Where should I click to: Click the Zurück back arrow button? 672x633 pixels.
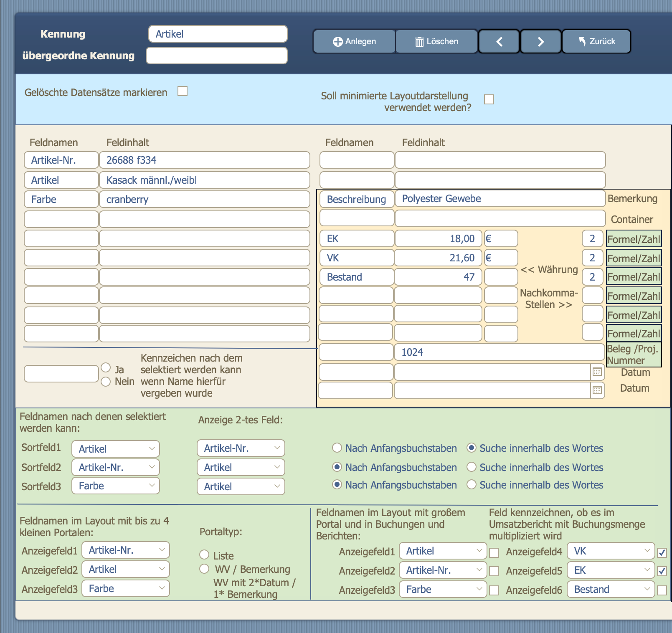tap(596, 41)
